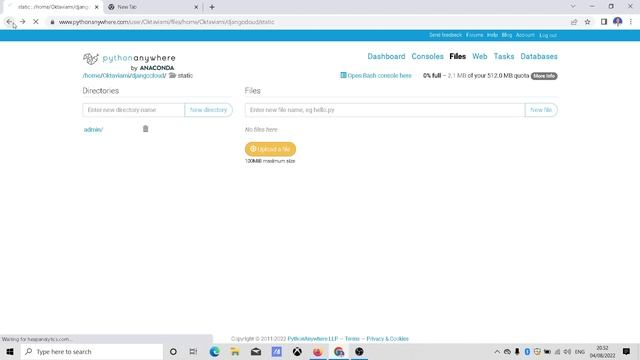Image resolution: width=640 pixels, height=360 pixels.
Task: Click the New file button
Action: [541, 110]
